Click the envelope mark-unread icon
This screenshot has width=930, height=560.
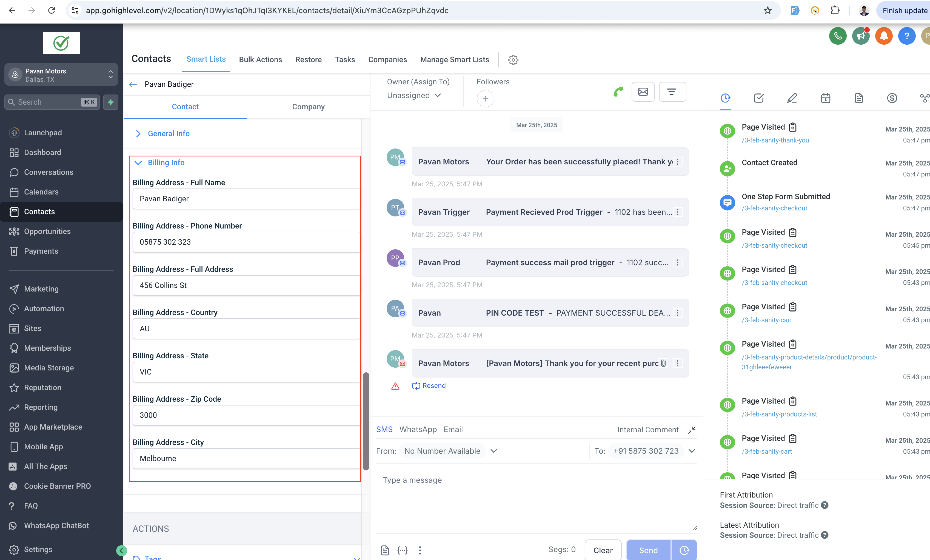tap(643, 92)
